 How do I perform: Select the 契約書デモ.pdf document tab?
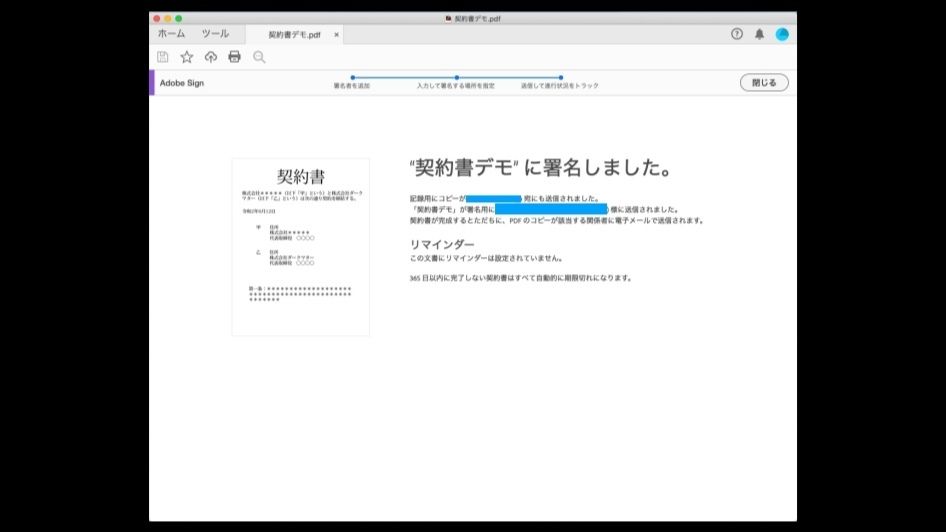pyautogui.click(x=294, y=34)
